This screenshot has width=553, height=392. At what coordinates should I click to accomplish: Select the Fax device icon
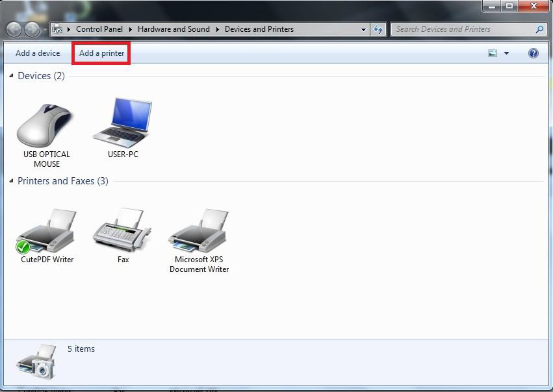coord(123,232)
